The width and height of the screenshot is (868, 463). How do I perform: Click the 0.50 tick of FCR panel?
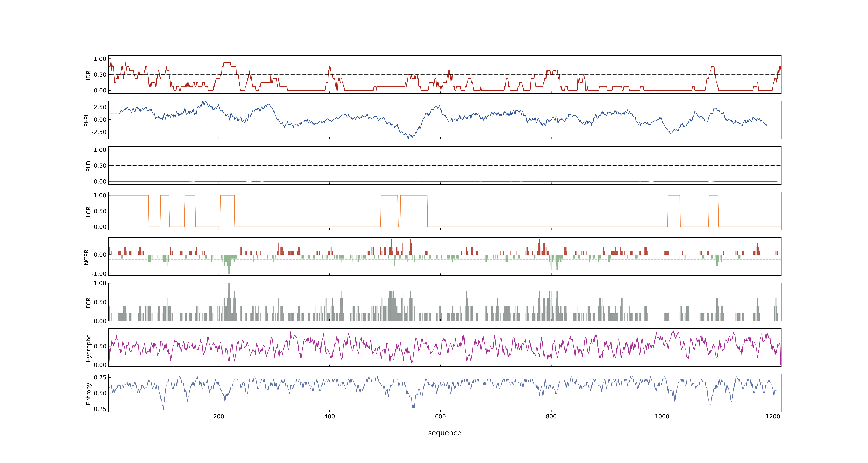[x=100, y=302]
